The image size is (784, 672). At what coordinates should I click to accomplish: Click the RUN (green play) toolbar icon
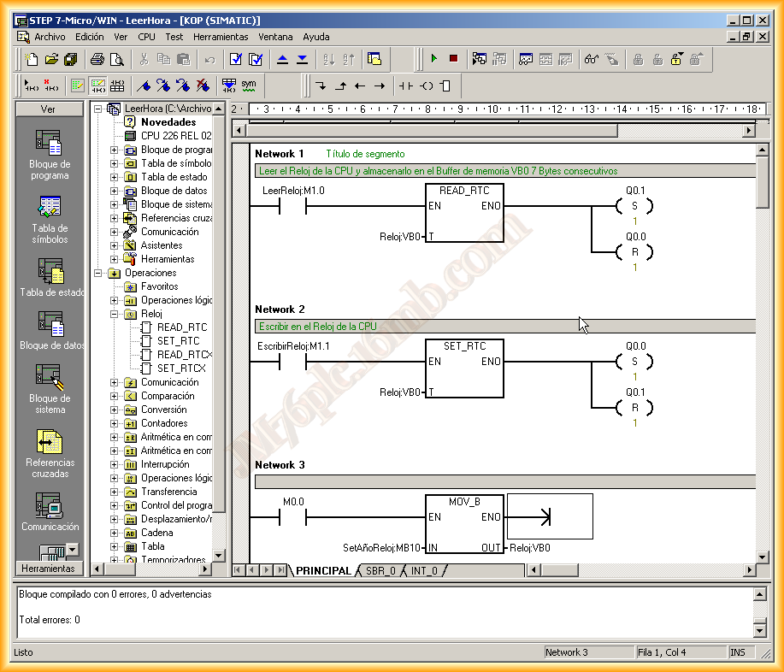pos(434,59)
